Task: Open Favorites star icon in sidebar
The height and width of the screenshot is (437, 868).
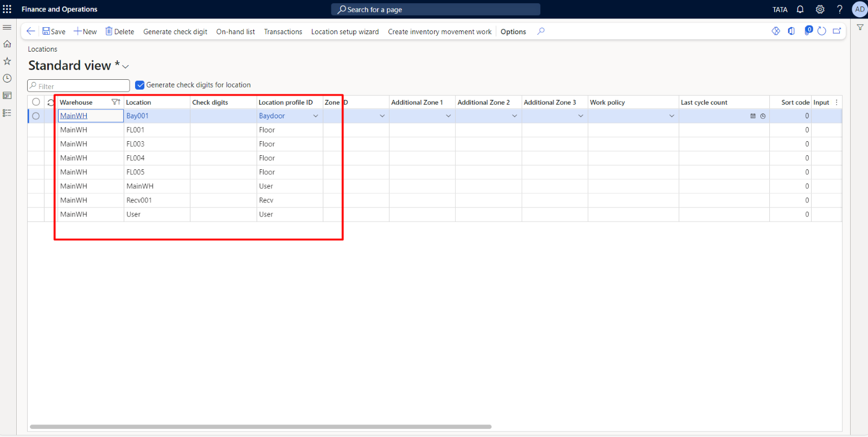Action: click(x=7, y=61)
